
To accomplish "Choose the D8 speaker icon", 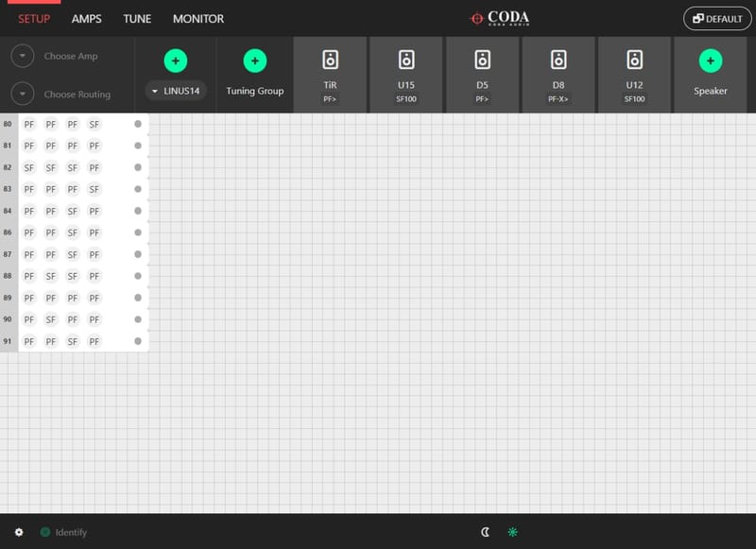I will coord(558,60).
